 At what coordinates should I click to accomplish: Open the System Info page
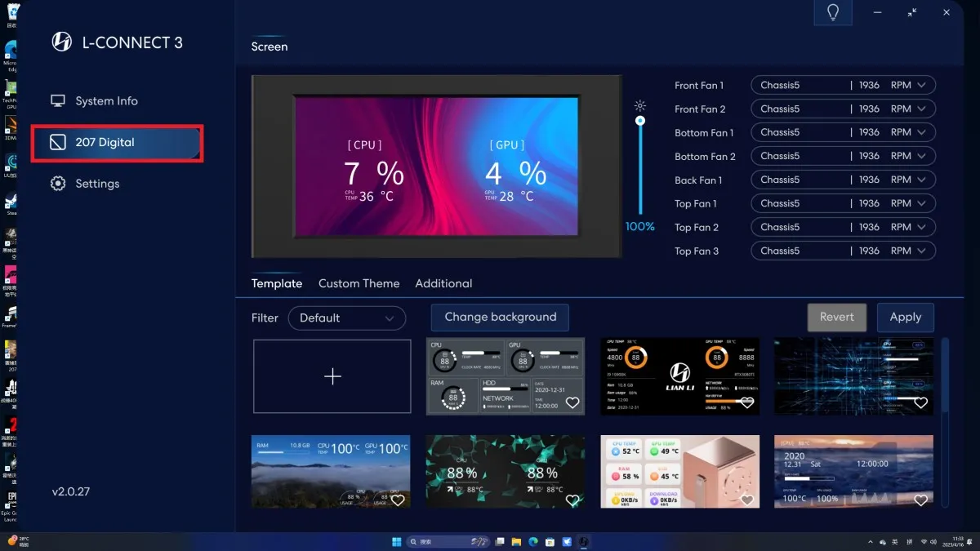click(x=94, y=101)
